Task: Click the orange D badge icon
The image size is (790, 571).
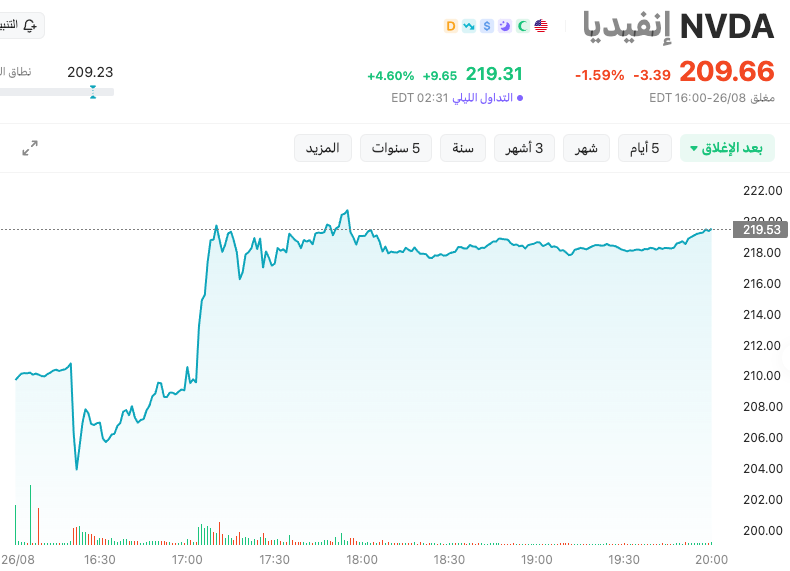Action: pyautogui.click(x=451, y=26)
